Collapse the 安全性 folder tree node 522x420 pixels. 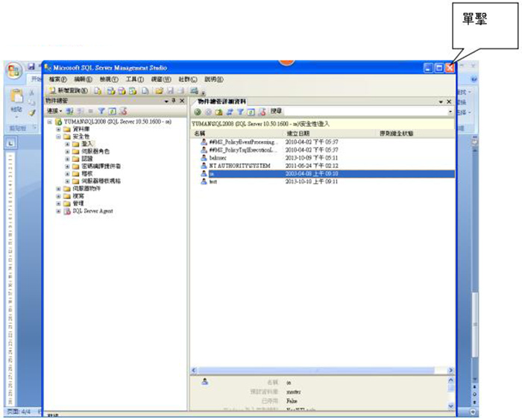[58, 137]
